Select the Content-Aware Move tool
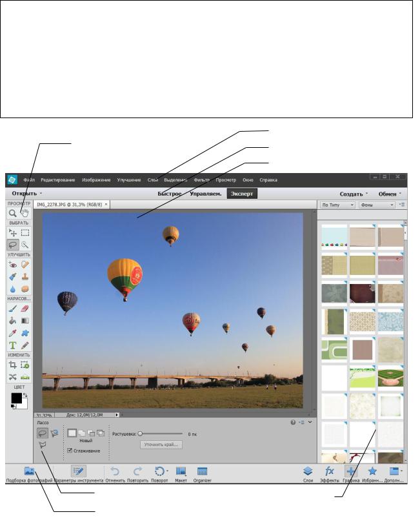Image resolution: width=420 pixels, height=521 pixels. [13, 377]
